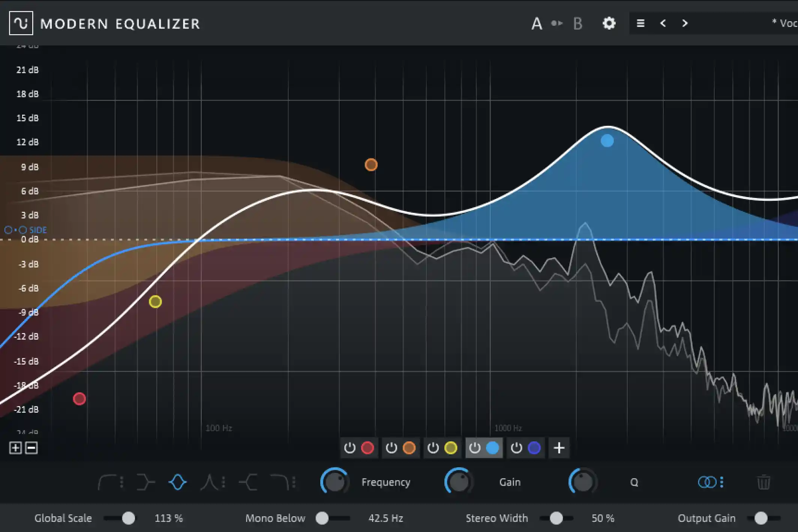Select the blue band node on graph

tap(607, 141)
